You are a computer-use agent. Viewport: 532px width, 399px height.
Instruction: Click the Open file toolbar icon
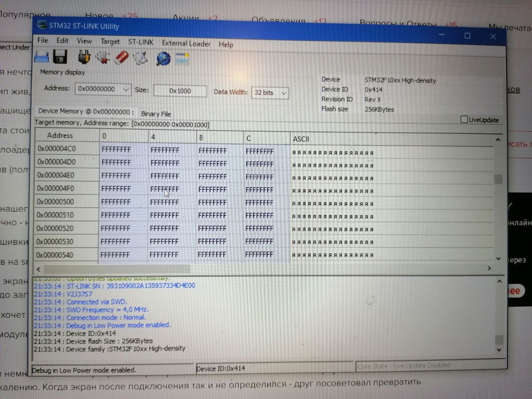point(42,57)
